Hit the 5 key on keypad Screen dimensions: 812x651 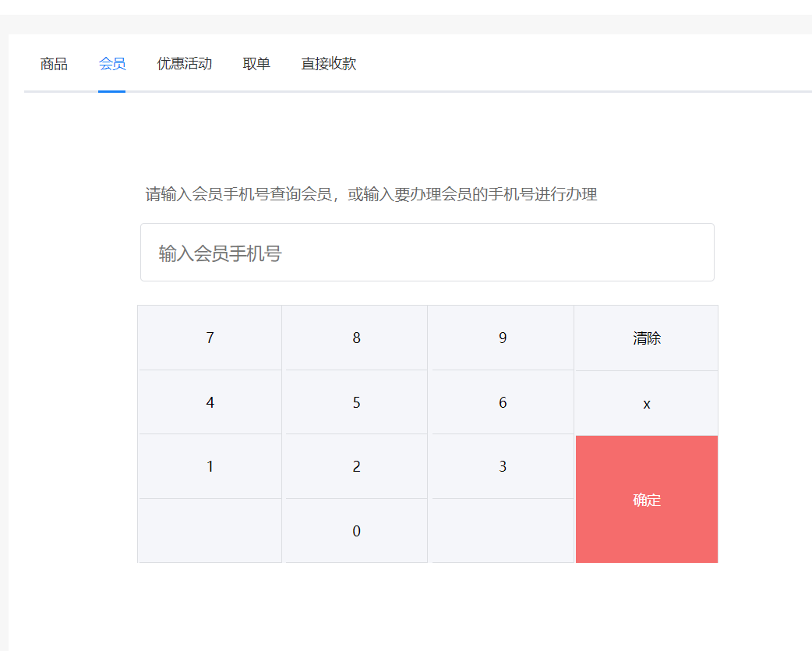pyautogui.click(x=356, y=402)
